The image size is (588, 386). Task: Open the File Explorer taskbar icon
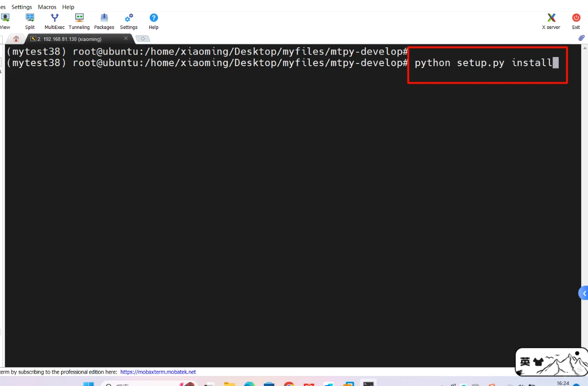pyautogui.click(x=229, y=384)
